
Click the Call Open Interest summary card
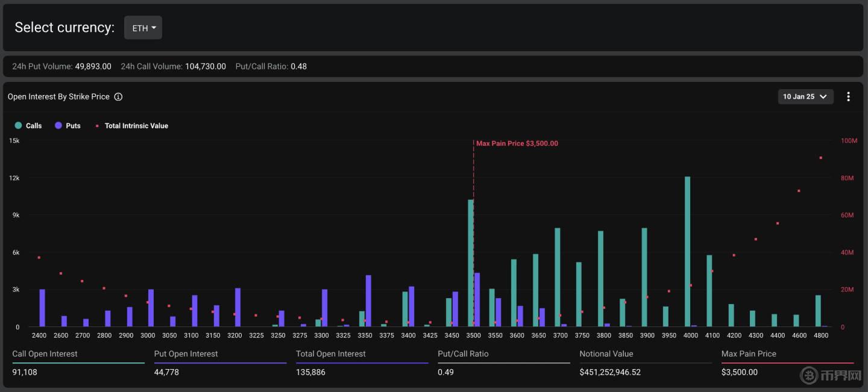click(78, 363)
